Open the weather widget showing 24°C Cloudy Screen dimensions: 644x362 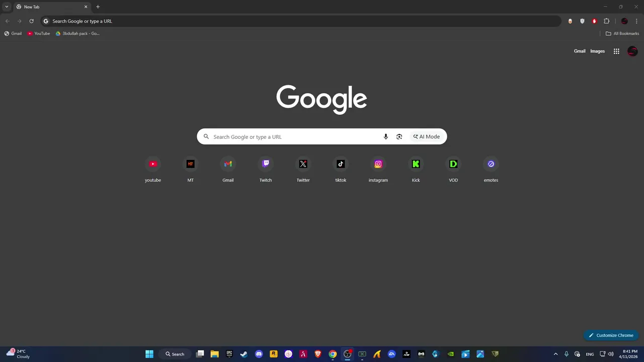pyautogui.click(x=18, y=354)
